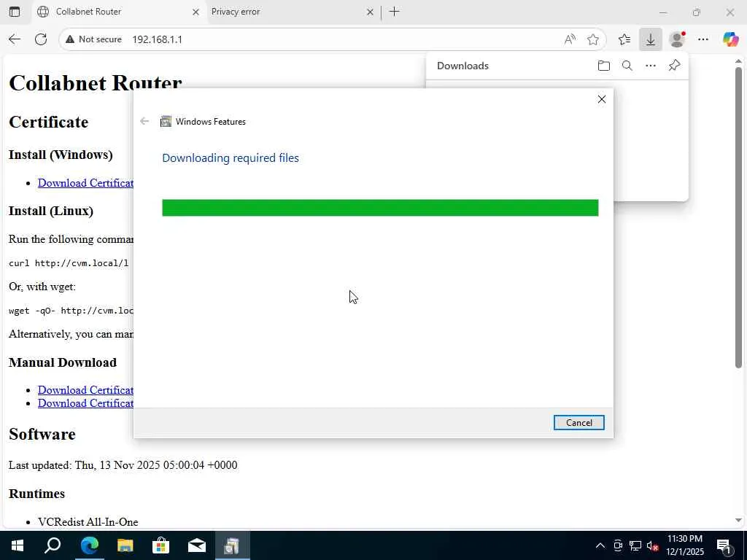Screen dimensions: 747x560
Task: Switch to the Collabnet Router tab
Action: tap(119, 12)
